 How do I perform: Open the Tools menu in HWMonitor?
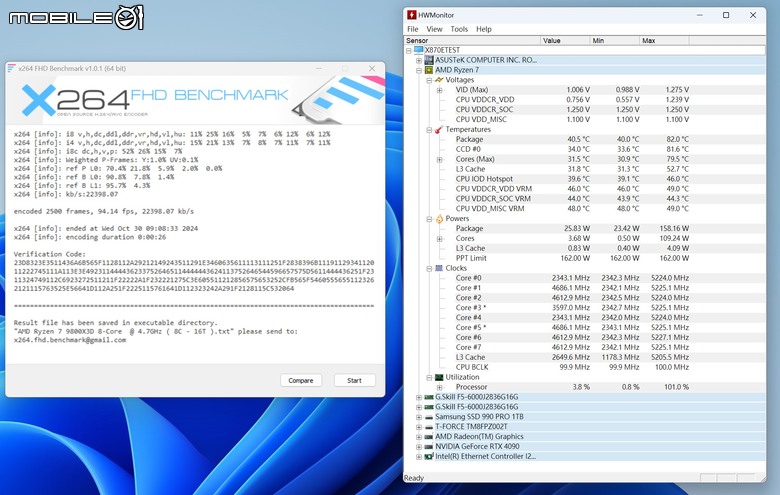point(459,29)
